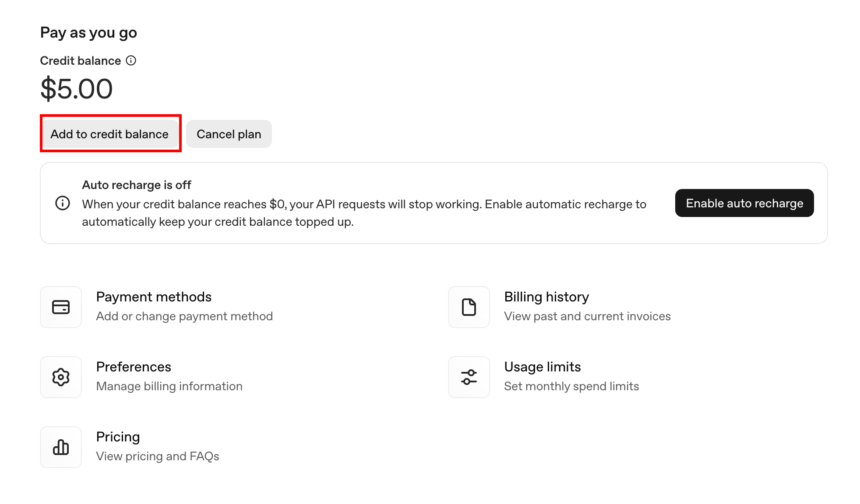Open the Payment methods credit card icon
The height and width of the screenshot is (504, 860).
pyautogui.click(x=61, y=307)
